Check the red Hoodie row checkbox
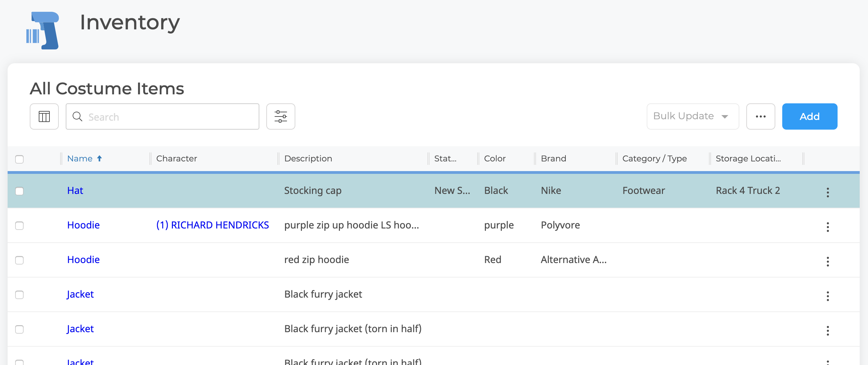 [19, 260]
